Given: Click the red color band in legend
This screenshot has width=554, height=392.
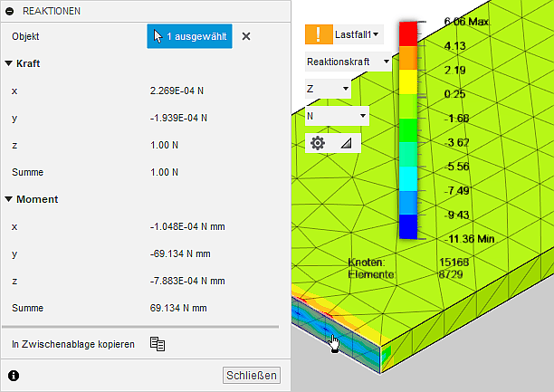Looking at the screenshot, I should 408,32.
